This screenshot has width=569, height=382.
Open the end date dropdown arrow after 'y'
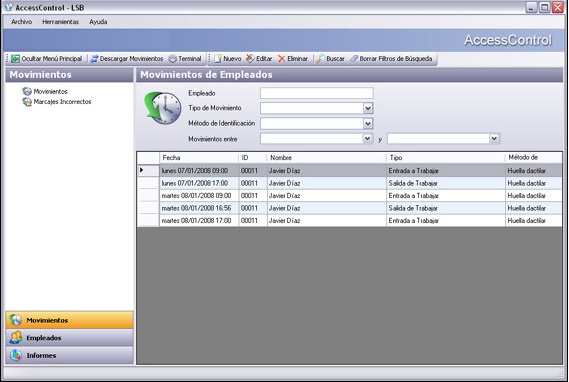click(x=494, y=139)
